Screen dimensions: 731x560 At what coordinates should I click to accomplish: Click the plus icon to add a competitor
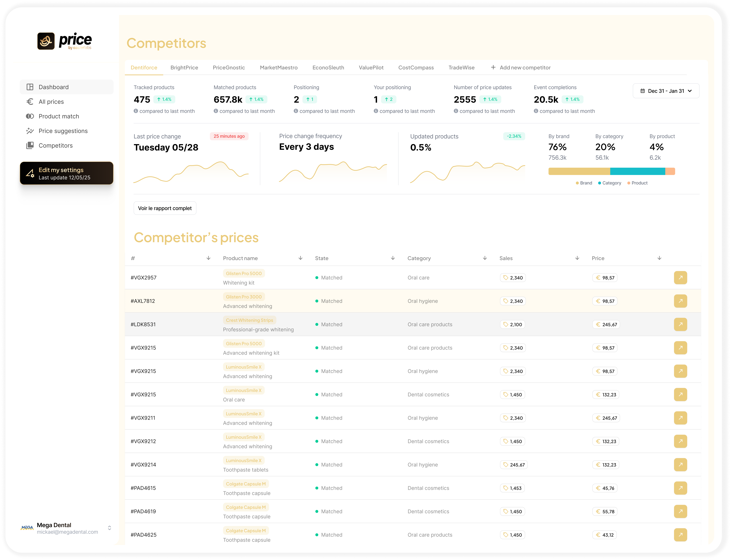tap(493, 67)
